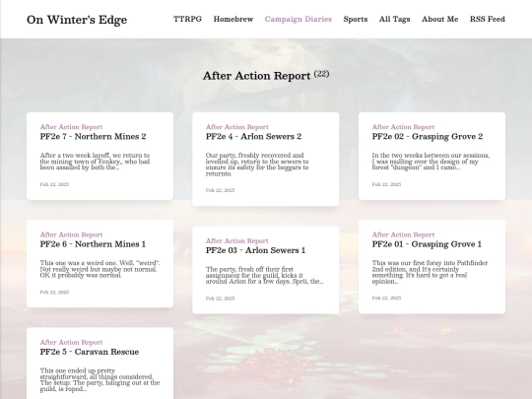Click the date under Arlon Sewers 2 excerpt

220,190
